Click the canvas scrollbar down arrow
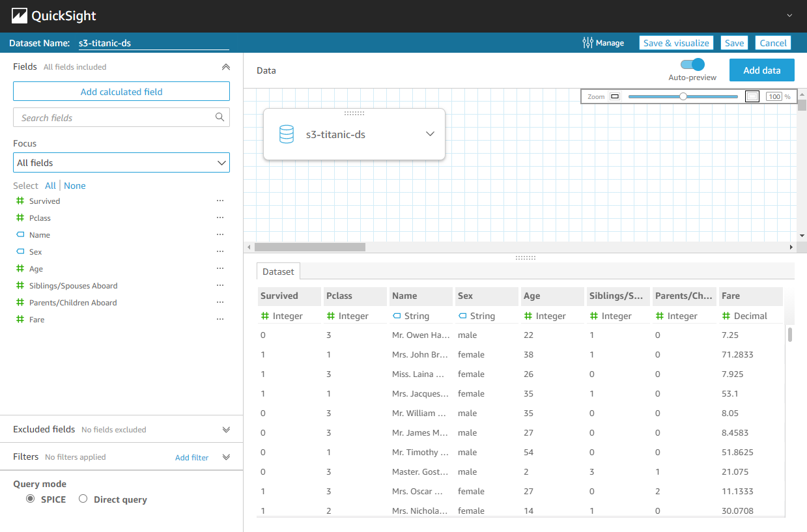Image resolution: width=807 pixels, height=532 pixels. 802,236
